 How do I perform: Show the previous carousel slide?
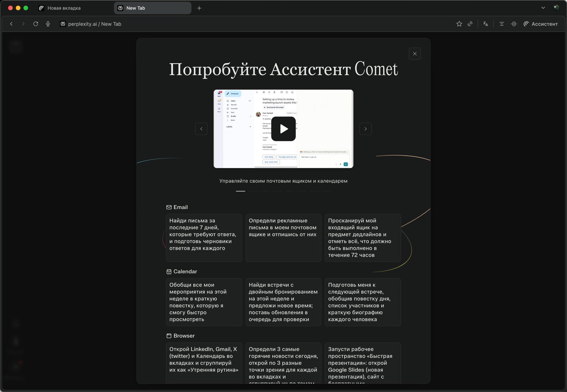(x=202, y=129)
